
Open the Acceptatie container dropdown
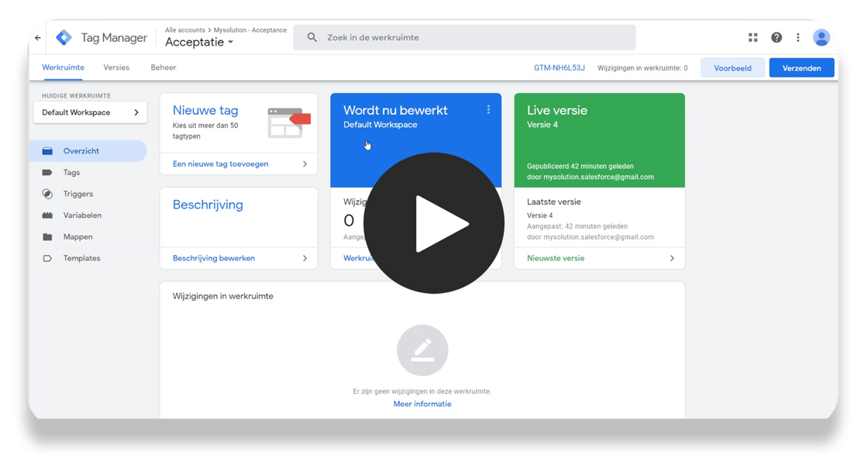point(199,42)
